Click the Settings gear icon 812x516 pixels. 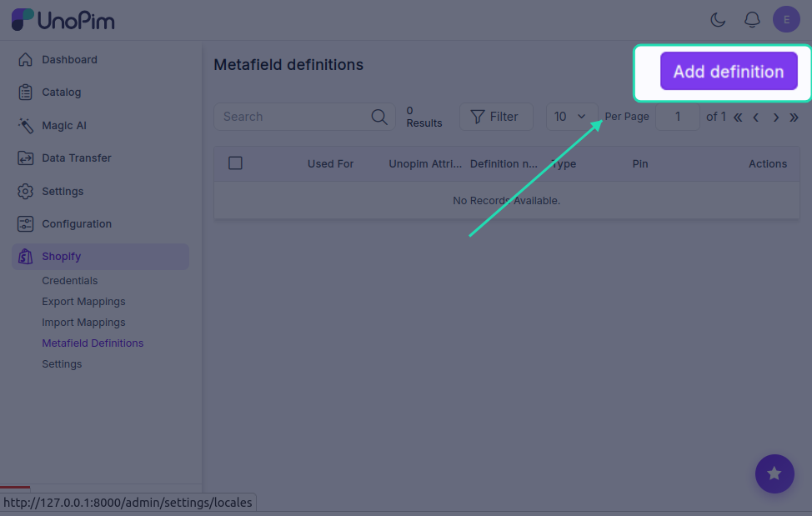pyautogui.click(x=25, y=191)
